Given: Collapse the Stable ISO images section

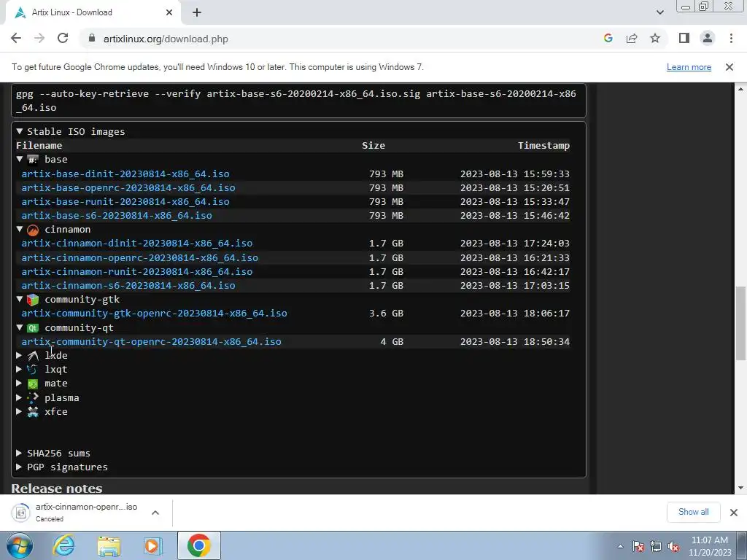Looking at the screenshot, I should coord(19,131).
